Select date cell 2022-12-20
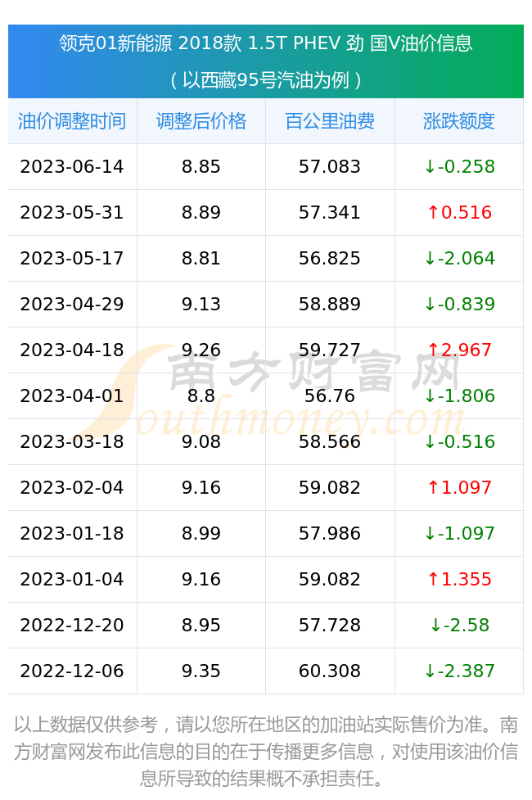Image resolution: width=532 pixels, height=800 pixels. (x=72, y=625)
